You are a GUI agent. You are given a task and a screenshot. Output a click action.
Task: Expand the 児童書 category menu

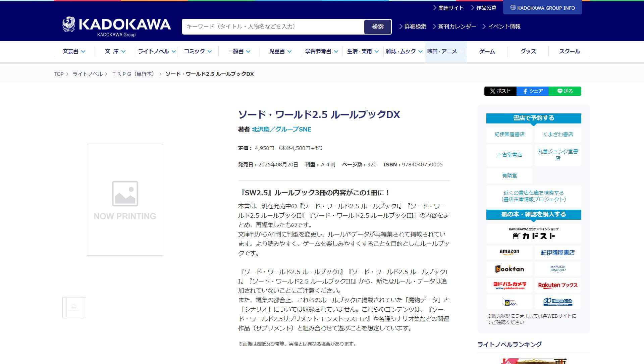pyautogui.click(x=280, y=51)
